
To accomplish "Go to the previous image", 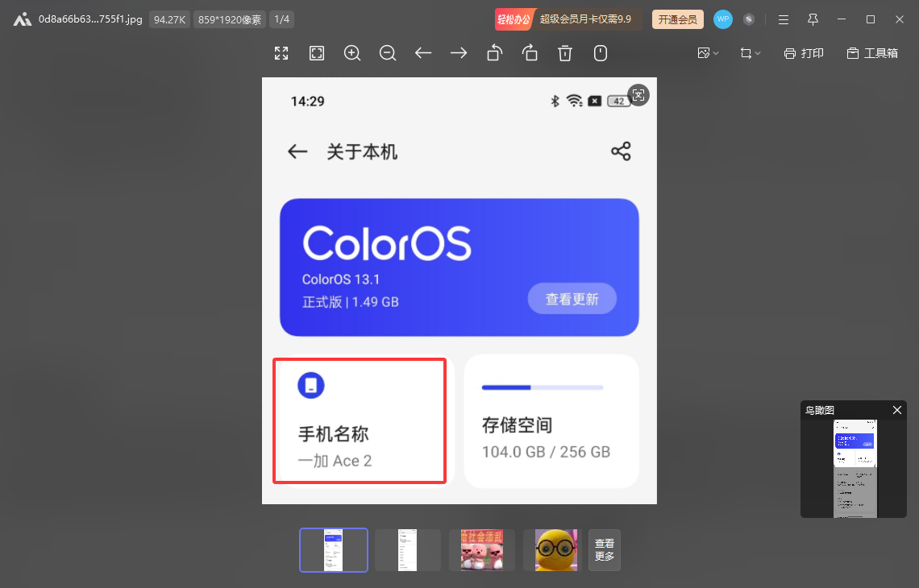I will tap(423, 53).
